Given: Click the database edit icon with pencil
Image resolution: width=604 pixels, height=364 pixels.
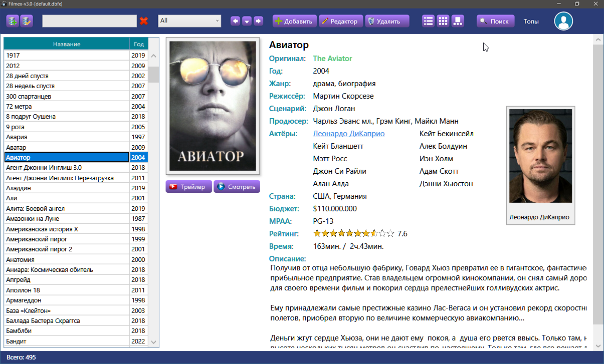Looking at the screenshot, I should tap(26, 21).
